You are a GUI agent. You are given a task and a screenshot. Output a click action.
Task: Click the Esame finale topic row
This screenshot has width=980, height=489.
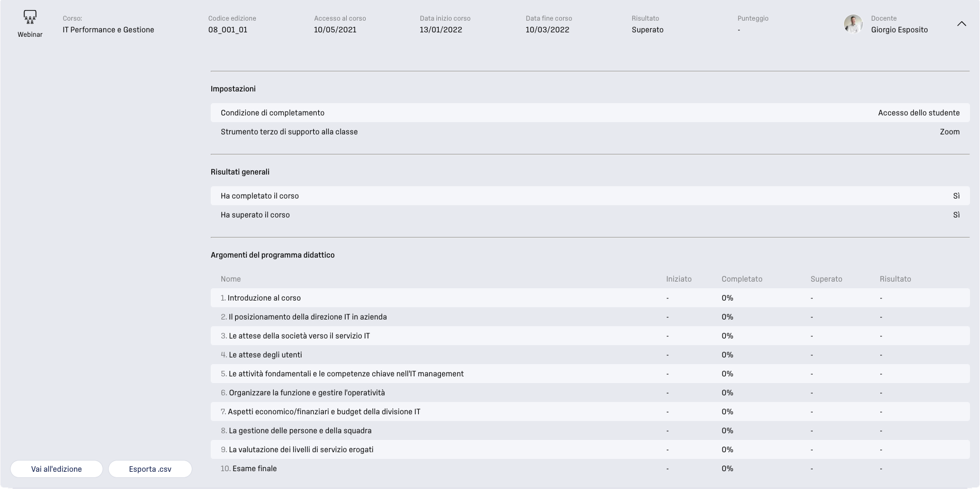coord(590,468)
